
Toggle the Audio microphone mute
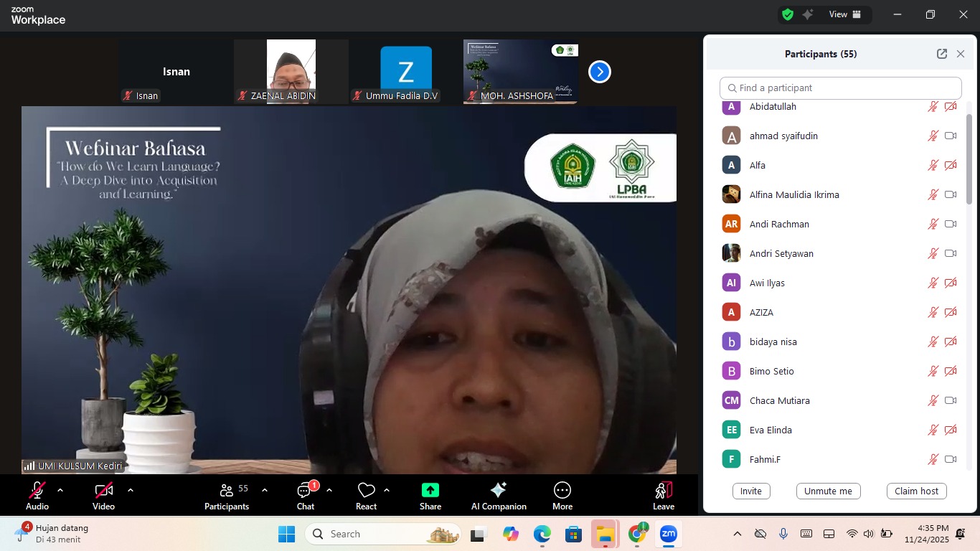pyautogui.click(x=37, y=490)
